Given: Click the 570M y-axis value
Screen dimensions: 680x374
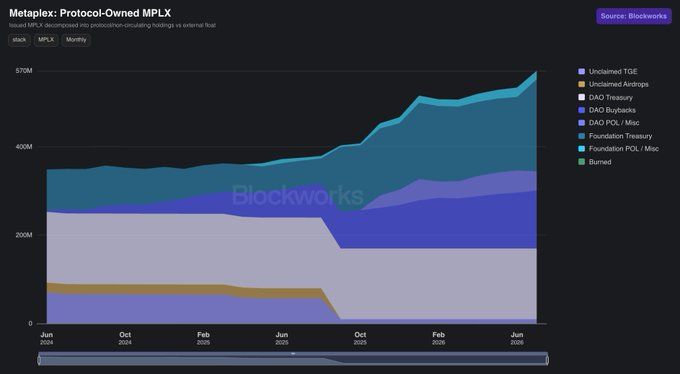Looking at the screenshot, I should [24, 71].
